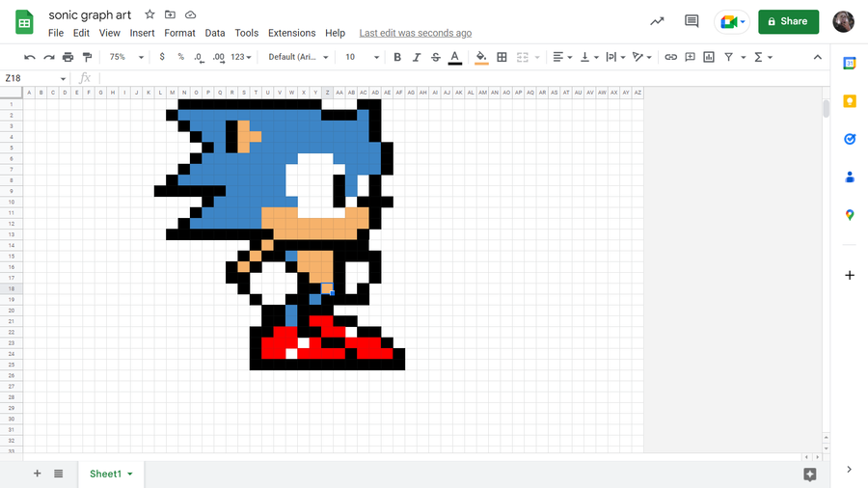Open horizontal align dropdown

click(562, 57)
